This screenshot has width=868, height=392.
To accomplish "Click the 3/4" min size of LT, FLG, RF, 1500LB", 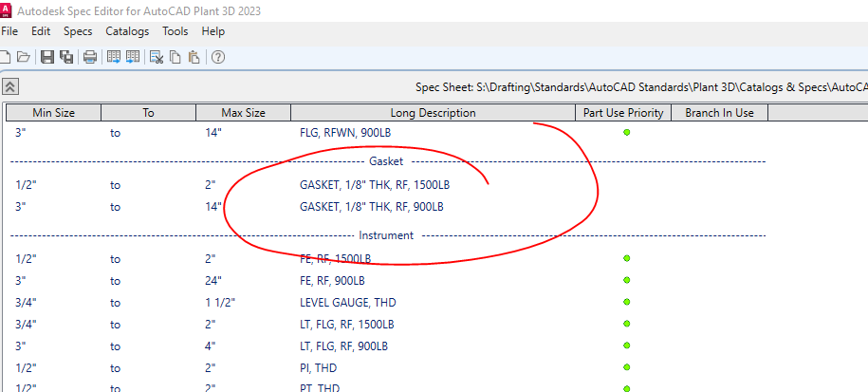I will (26, 325).
